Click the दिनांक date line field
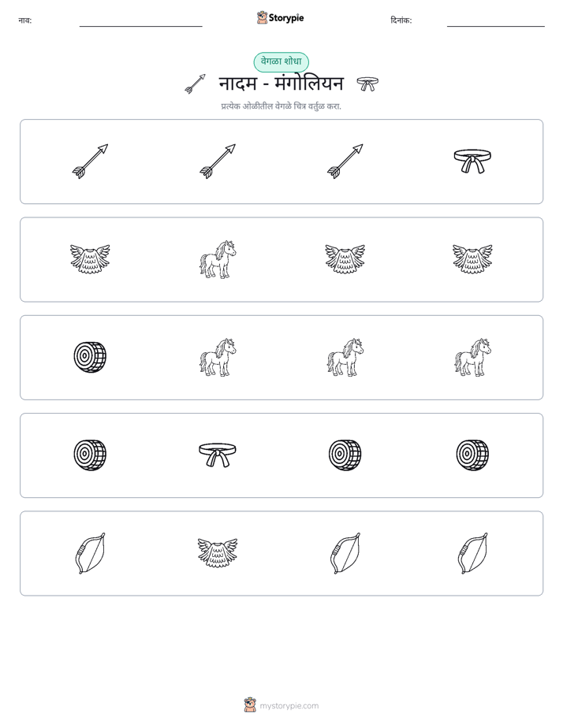Image resolution: width=563 pixels, height=728 pixels. (496, 21)
